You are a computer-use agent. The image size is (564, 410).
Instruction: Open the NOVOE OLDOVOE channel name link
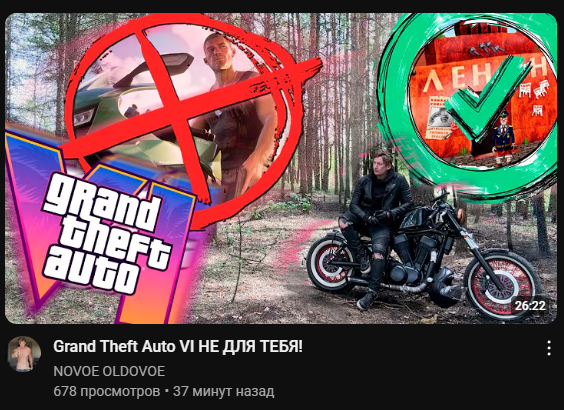109,371
